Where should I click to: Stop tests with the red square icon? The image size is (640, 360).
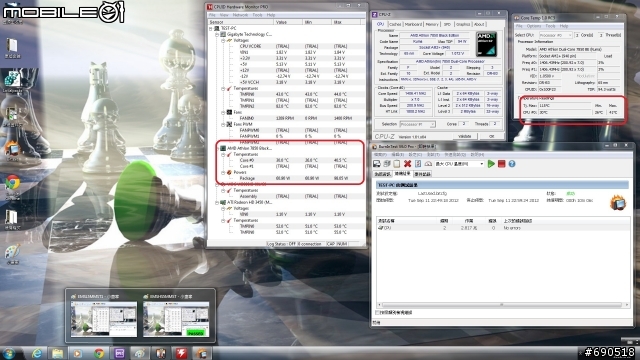tap(502, 164)
